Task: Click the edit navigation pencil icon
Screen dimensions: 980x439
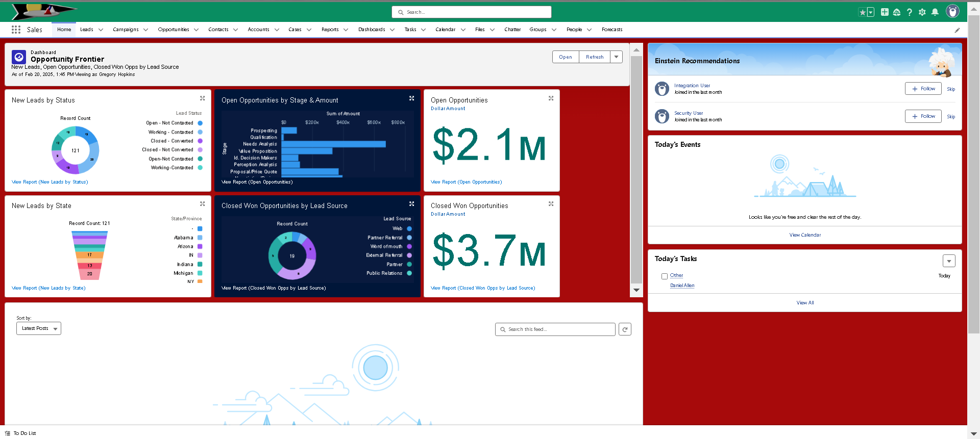Action: tap(957, 30)
